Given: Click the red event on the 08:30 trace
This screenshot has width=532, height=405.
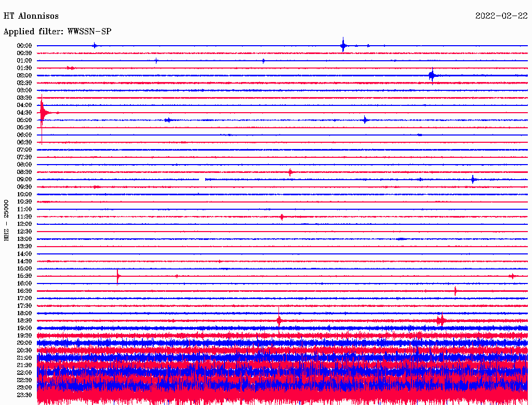Looking at the screenshot, I should [x=290, y=172].
